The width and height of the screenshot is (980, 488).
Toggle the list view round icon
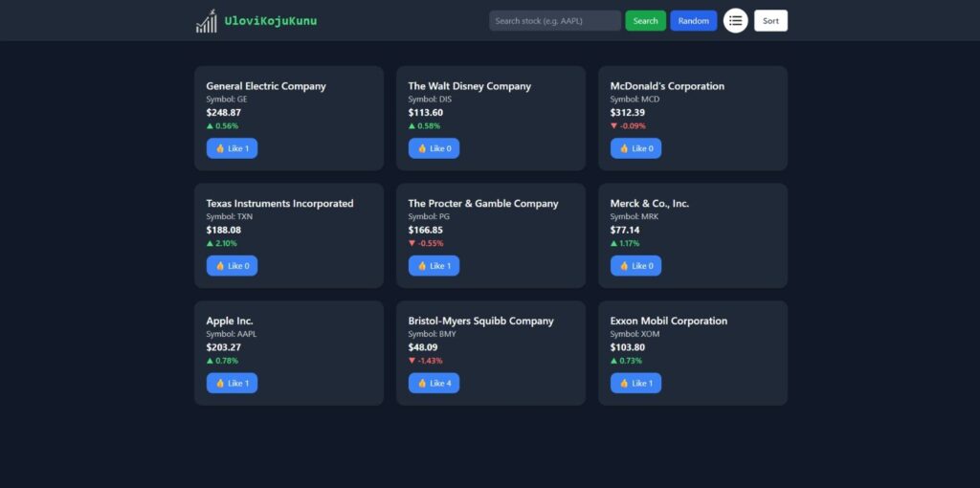pos(735,21)
